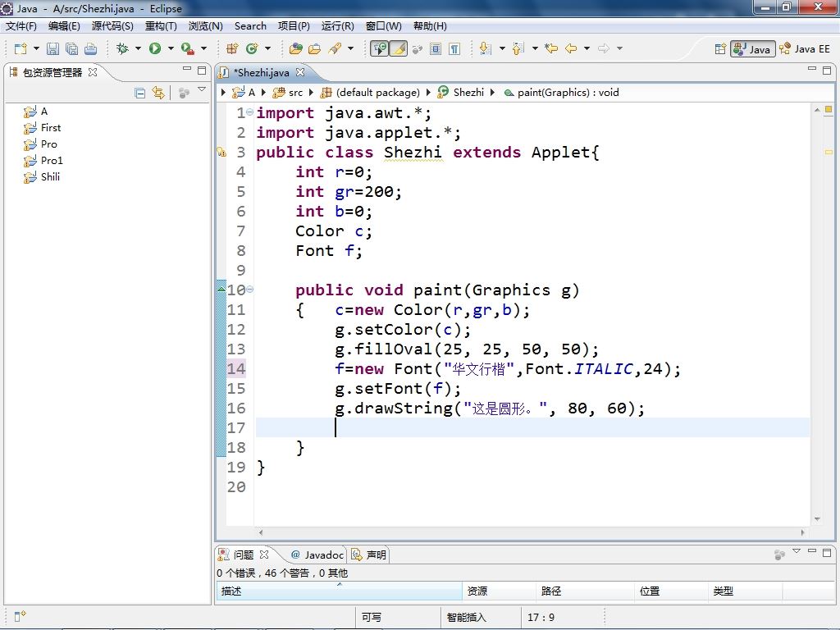Open the Run button dropdown arrow

coord(170,49)
